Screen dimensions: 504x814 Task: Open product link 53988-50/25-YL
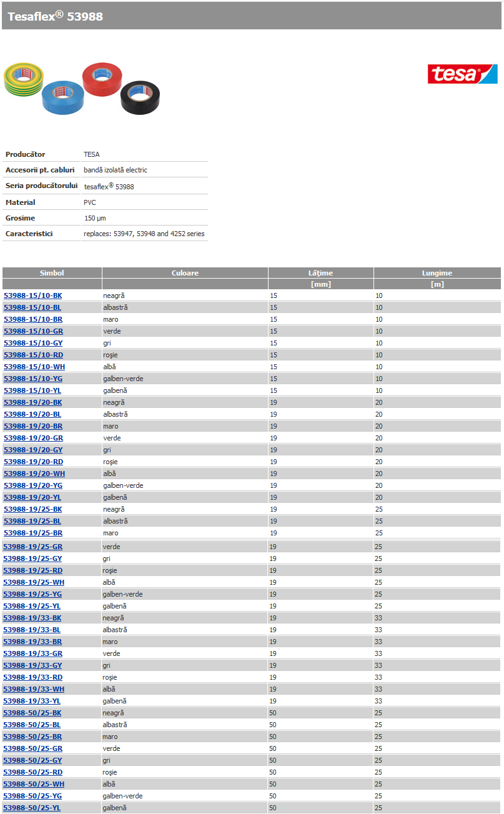(x=32, y=808)
